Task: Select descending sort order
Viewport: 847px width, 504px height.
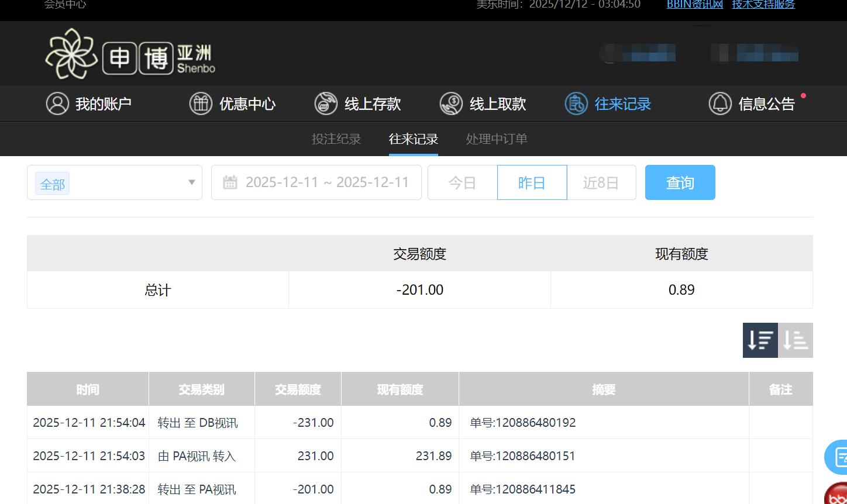Action: [x=760, y=340]
